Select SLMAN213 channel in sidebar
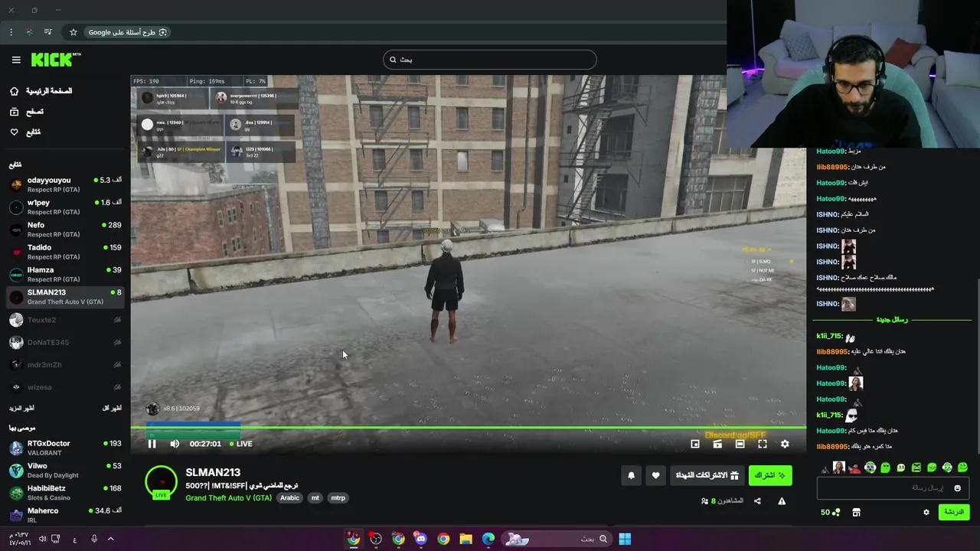The image size is (980, 551). [65, 297]
